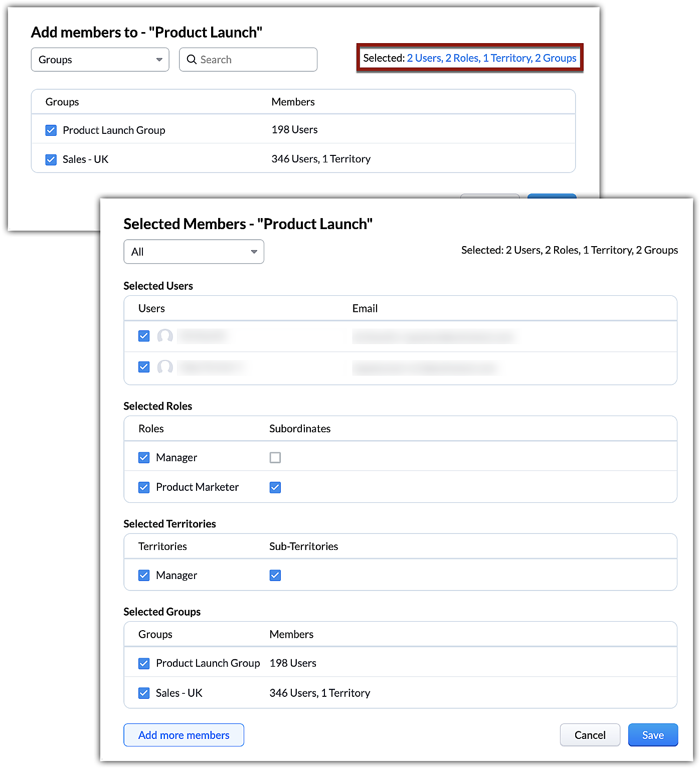Enable Subordinates for the Manager role
Image resolution: width=700 pixels, height=768 pixels.
(275, 457)
